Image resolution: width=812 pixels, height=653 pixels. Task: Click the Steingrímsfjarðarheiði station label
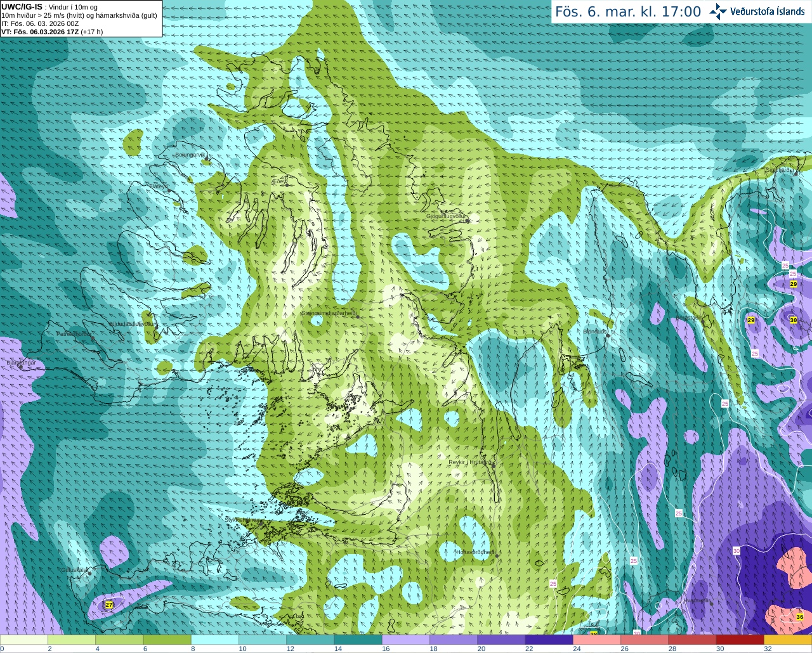click(x=328, y=313)
